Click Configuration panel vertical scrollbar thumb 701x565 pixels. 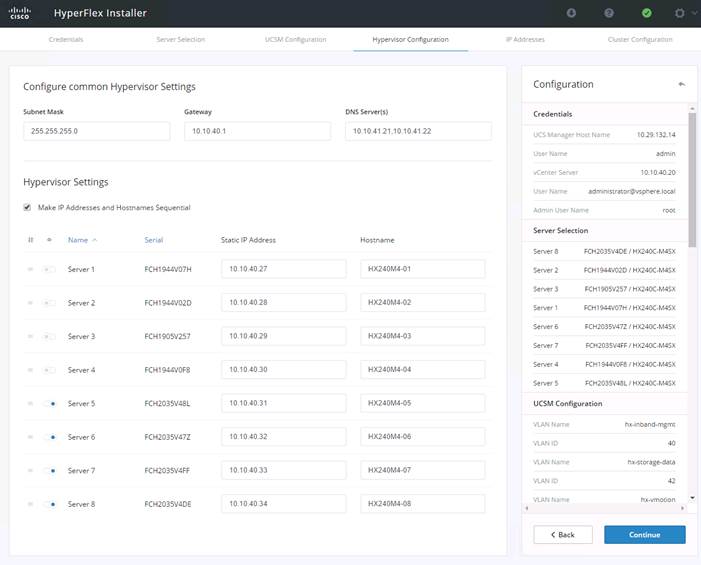coord(692,180)
